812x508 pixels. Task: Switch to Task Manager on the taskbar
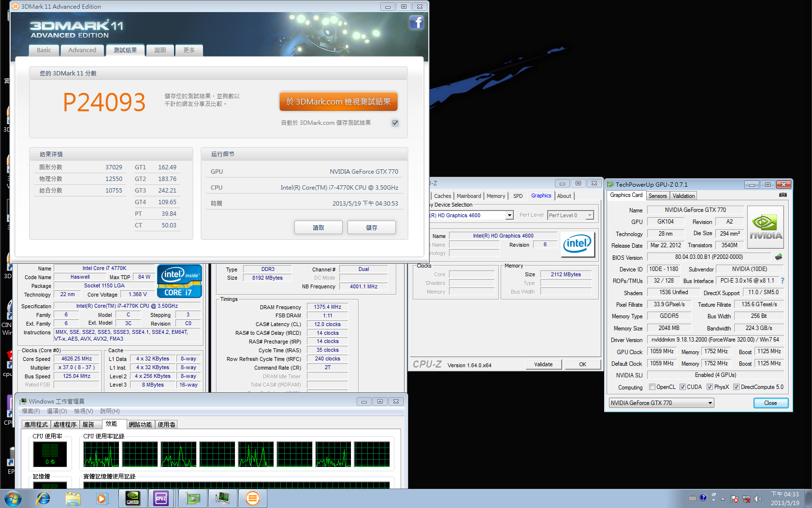(x=222, y=498)
